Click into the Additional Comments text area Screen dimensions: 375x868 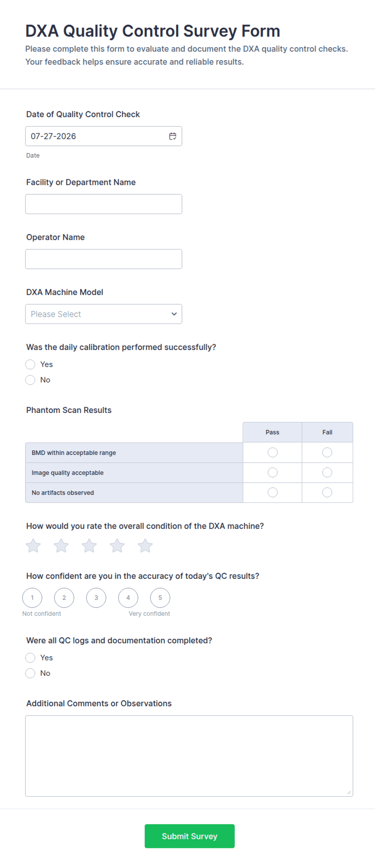click(189, 756)
